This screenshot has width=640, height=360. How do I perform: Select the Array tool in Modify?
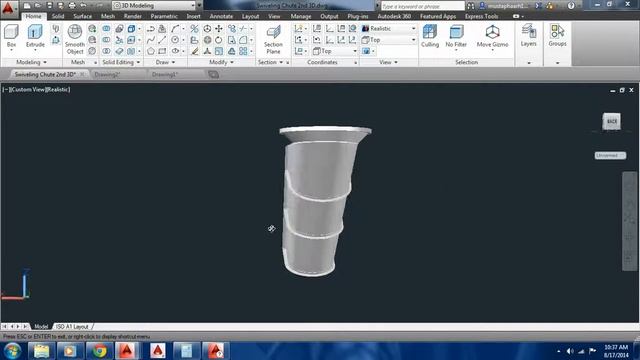[x=243, y=51]
